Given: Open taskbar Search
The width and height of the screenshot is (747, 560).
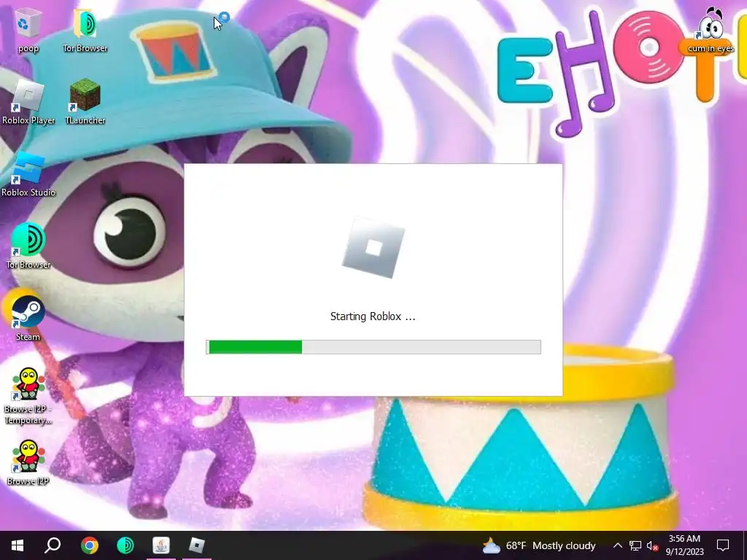Looking at the screenshot, I should pyautogui.click(x=53, y=545).
